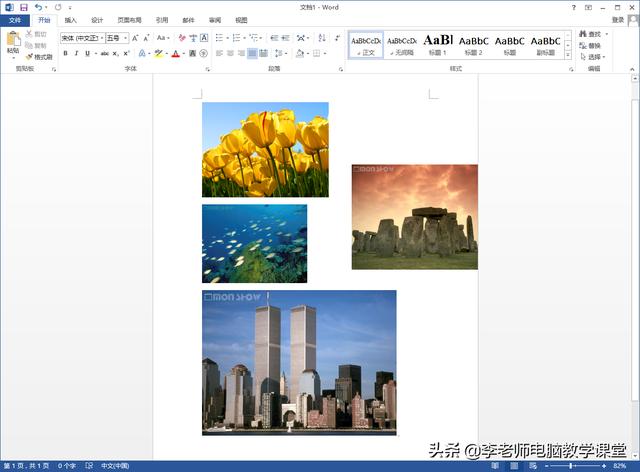Click the Show/Hide paragraph marks icon

[x=337, y=38]
